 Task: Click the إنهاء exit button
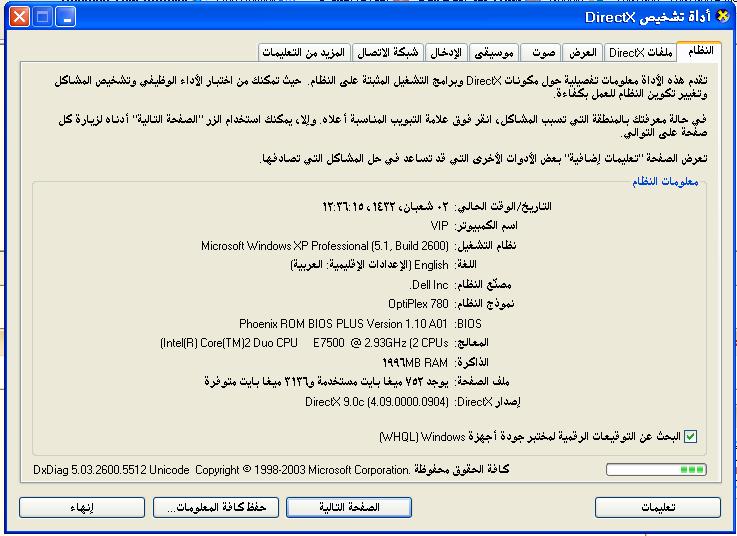tap(82, 507)
